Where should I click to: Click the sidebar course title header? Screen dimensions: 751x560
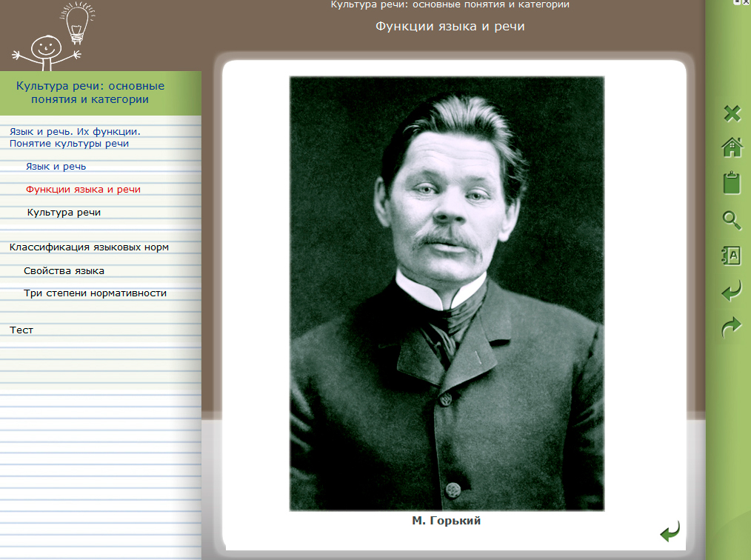90,93
